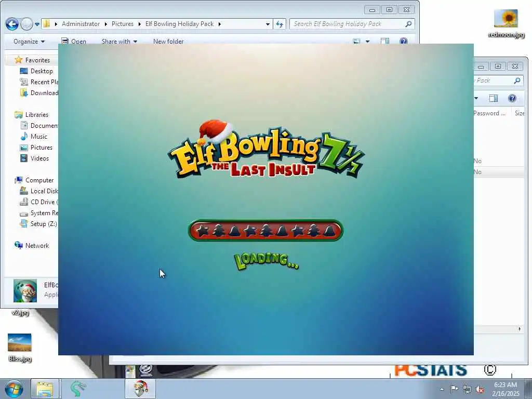Screen dimensions: 532x399
Task: Open recent pages dropdown next to Forward
Action: tap(37, 24)
